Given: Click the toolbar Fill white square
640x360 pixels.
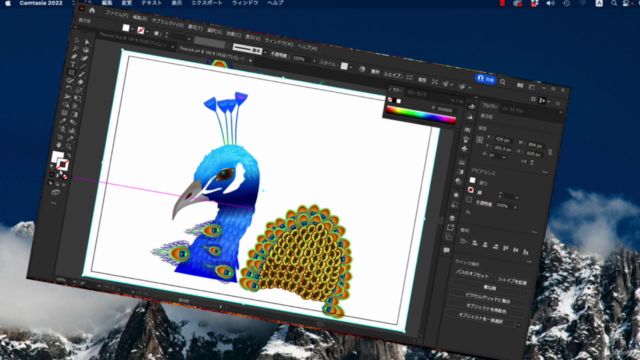Looking at the screenshot, I should pos(57,157).
